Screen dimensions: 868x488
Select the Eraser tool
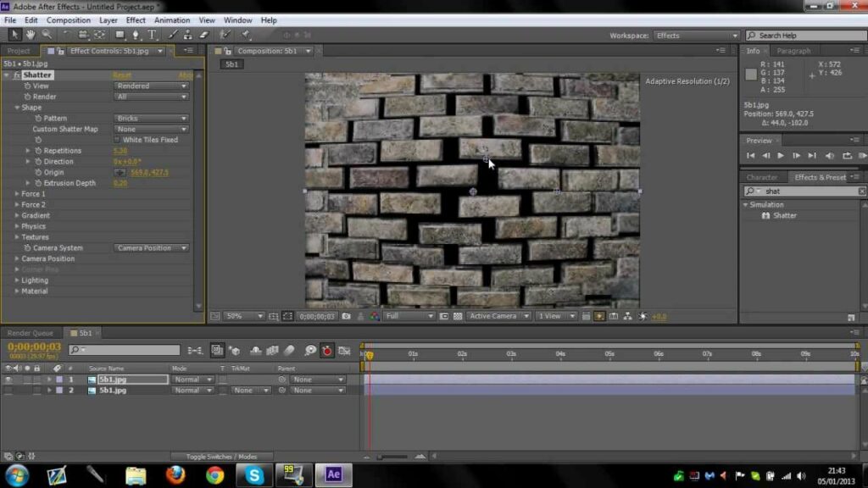pyautogui.click(x=203, y=35)
